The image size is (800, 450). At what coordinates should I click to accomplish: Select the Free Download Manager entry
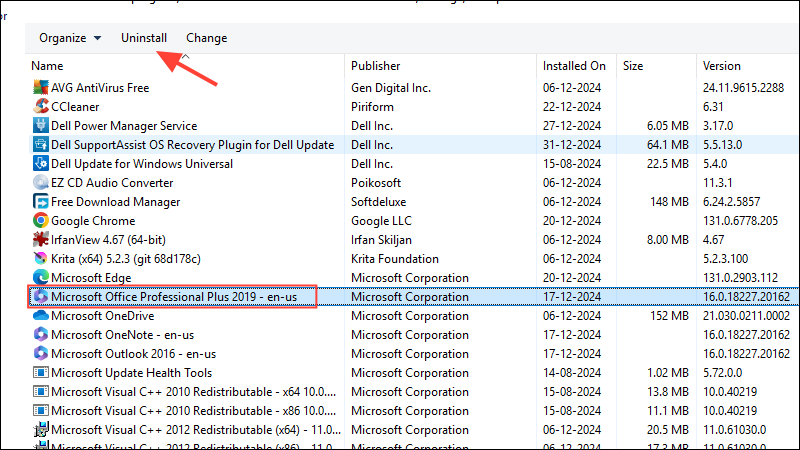pos(116,202)
